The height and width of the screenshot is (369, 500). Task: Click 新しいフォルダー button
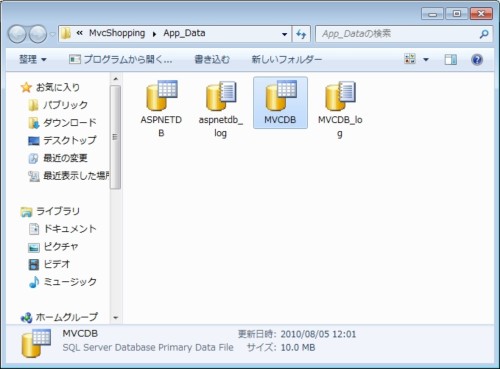287,60
